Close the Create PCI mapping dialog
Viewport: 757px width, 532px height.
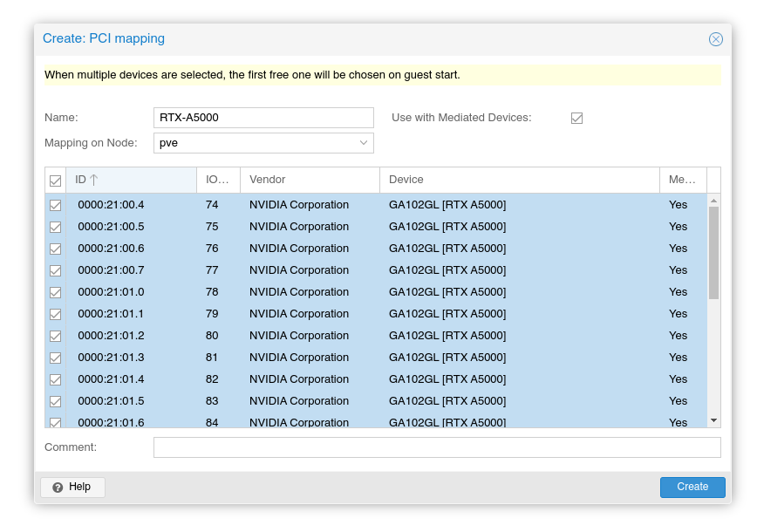point(715,39)
